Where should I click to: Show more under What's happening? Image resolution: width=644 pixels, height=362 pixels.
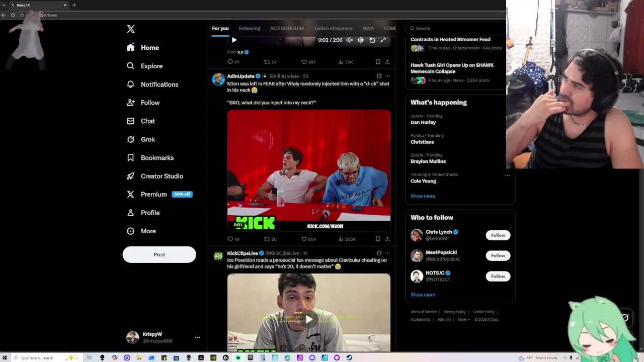423,196
